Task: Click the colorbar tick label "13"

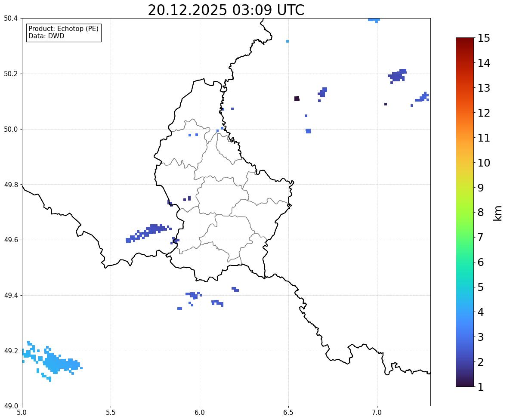Action: [x=484, y=88]
